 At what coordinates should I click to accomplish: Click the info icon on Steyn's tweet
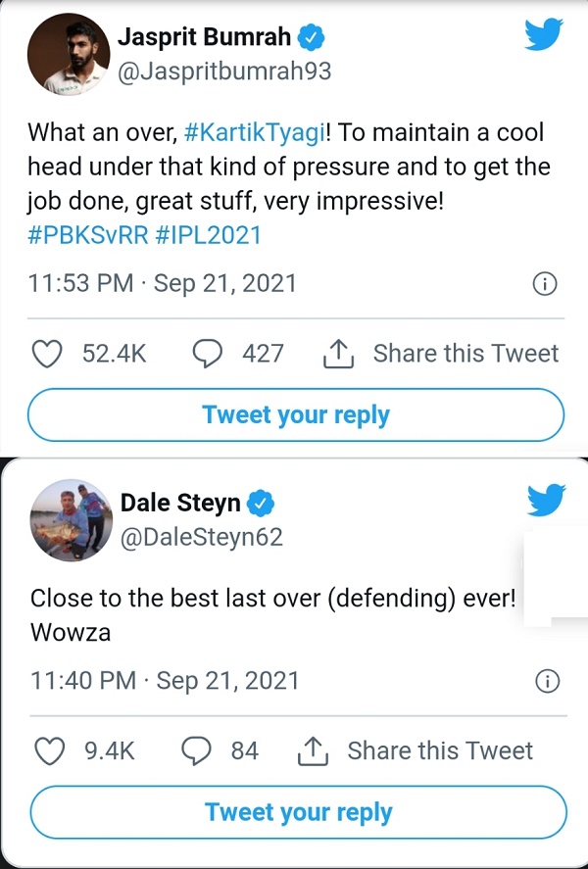click(545, 681)
